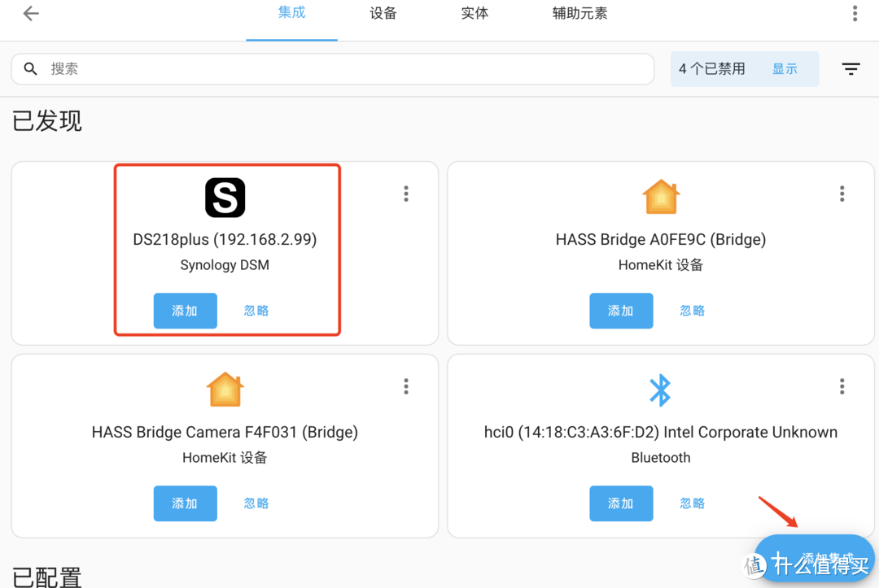
Task: Ignore the HASS Bridge Camera device
Action: (x=256, y=503)
